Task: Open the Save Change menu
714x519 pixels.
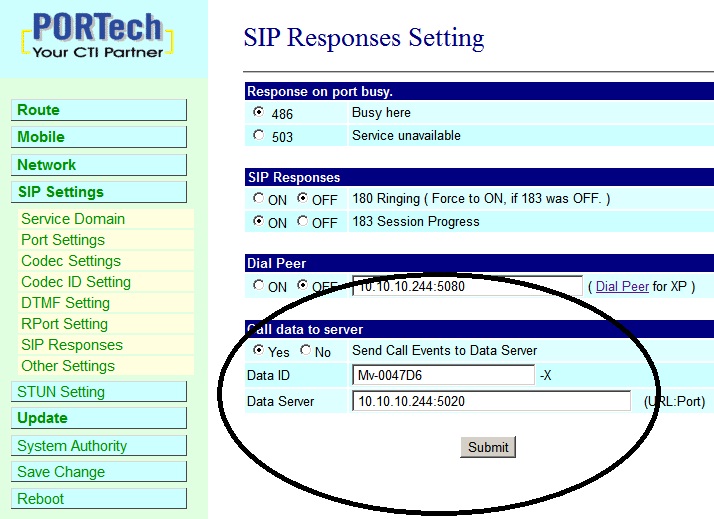Action: click(99, 472)
